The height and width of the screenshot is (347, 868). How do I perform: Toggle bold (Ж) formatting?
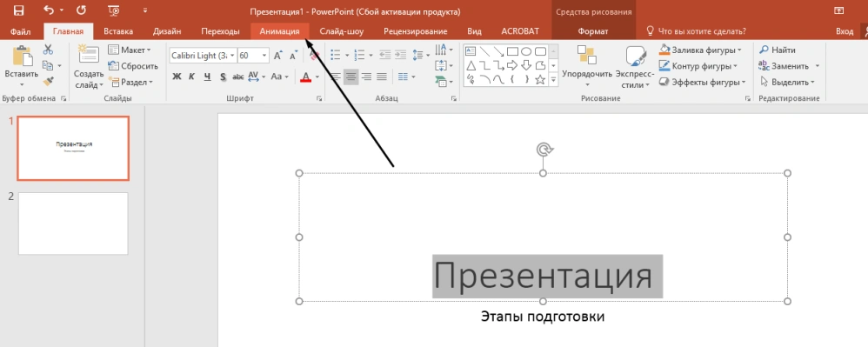[x=177, y=77]
